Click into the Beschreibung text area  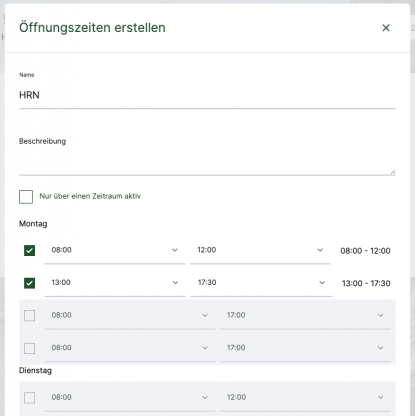(x=207, y=161)
